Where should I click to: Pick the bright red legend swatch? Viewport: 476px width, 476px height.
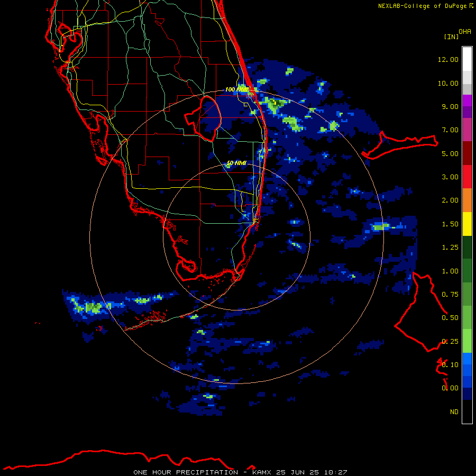tap(467, 177)
